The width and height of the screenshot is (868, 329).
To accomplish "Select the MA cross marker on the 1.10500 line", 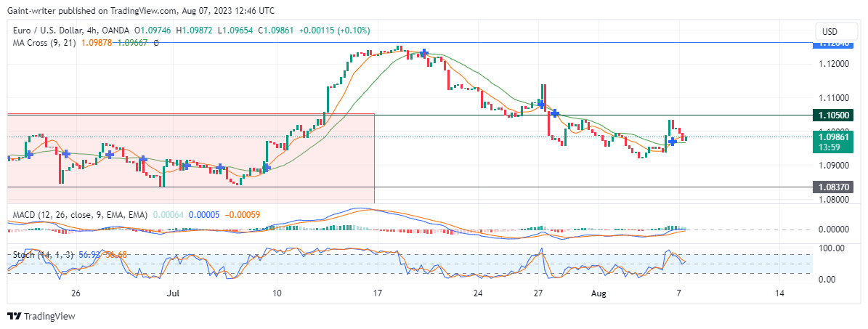I will pyautogui.click(x=555, y=113).
